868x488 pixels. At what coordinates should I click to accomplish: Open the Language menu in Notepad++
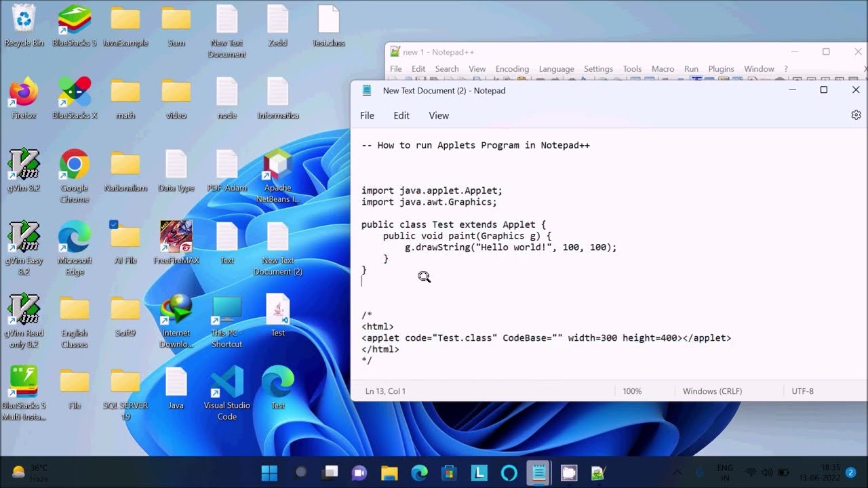click(556, 69)
